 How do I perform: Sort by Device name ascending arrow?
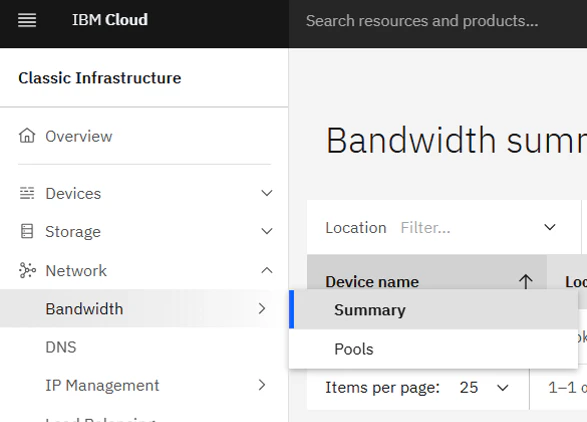point(526,282)
